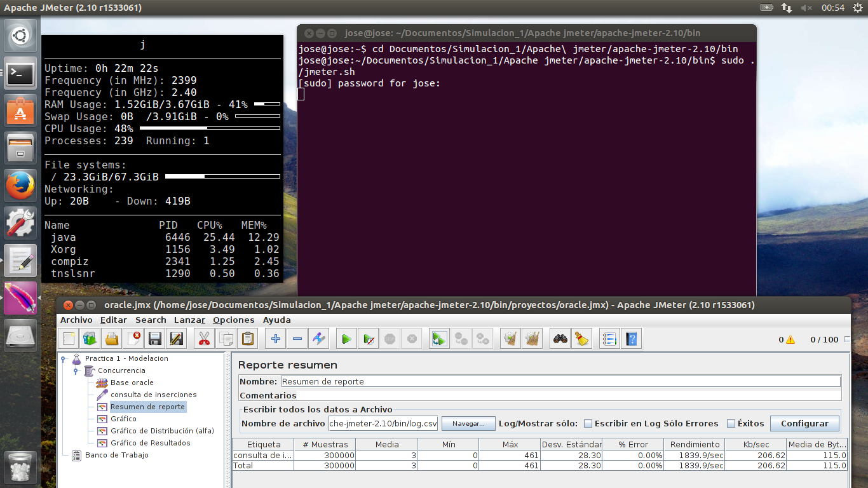
Task: Start the test with green play icon
Action: [x=346, y=339]
